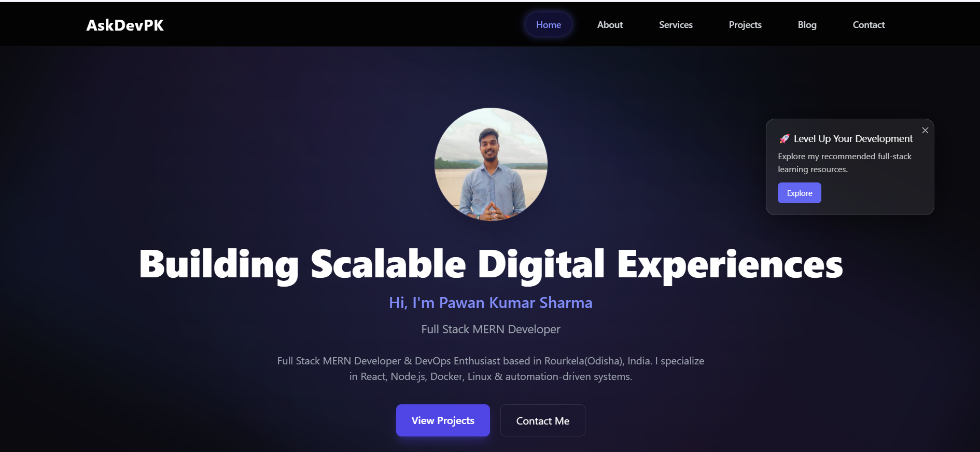Click the gray Full Stack MERN Developer subtitle
Image resolution: width=980 pixels, height=452 pixels.
[491, 329]
